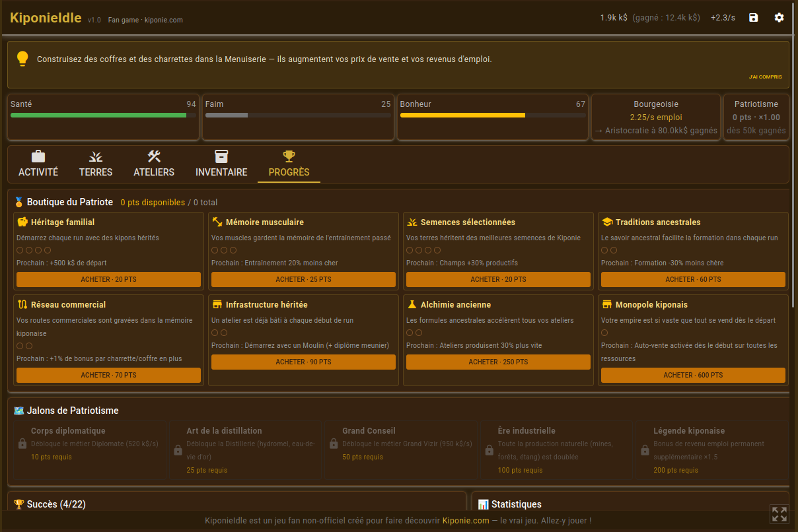
Task: Click the lock icon of Ère industrielle
Action: (x=490, y=450)
